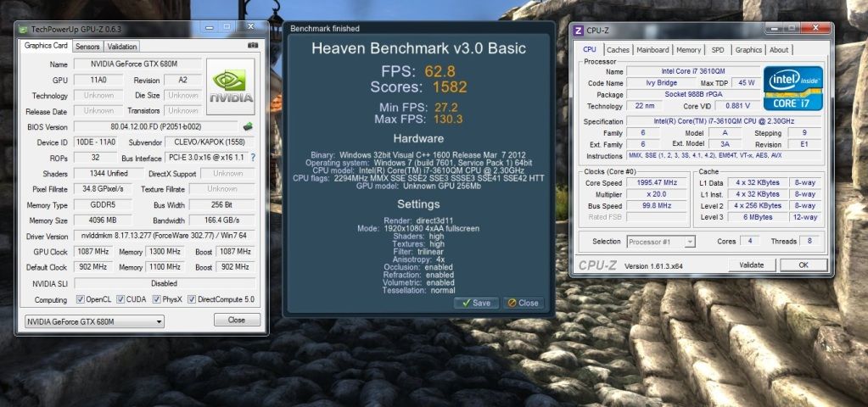The height and width of the screenshot is (407, 868).
Task: Click the CPU-Z processor Name field
Action: (x=693, y=71)
